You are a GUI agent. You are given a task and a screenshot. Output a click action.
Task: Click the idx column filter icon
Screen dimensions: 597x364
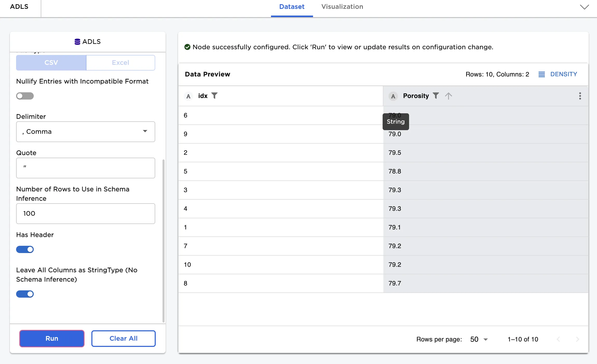tap(214, 96)
